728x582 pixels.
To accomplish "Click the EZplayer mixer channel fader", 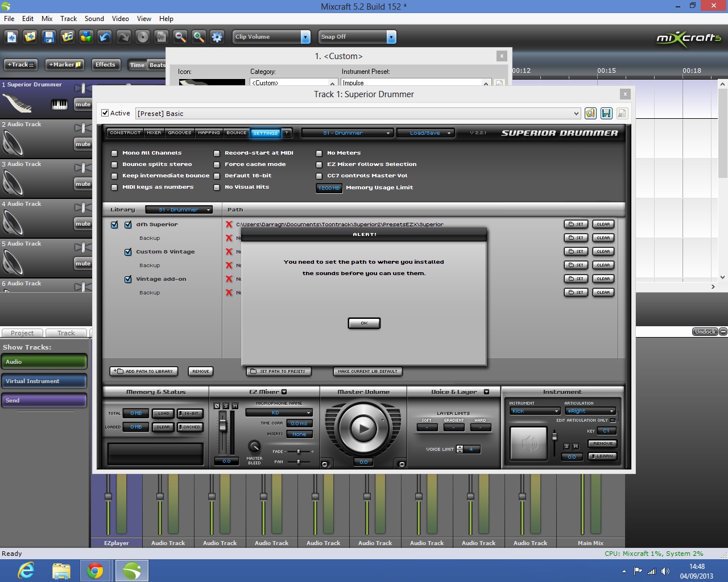I will 108,497.
